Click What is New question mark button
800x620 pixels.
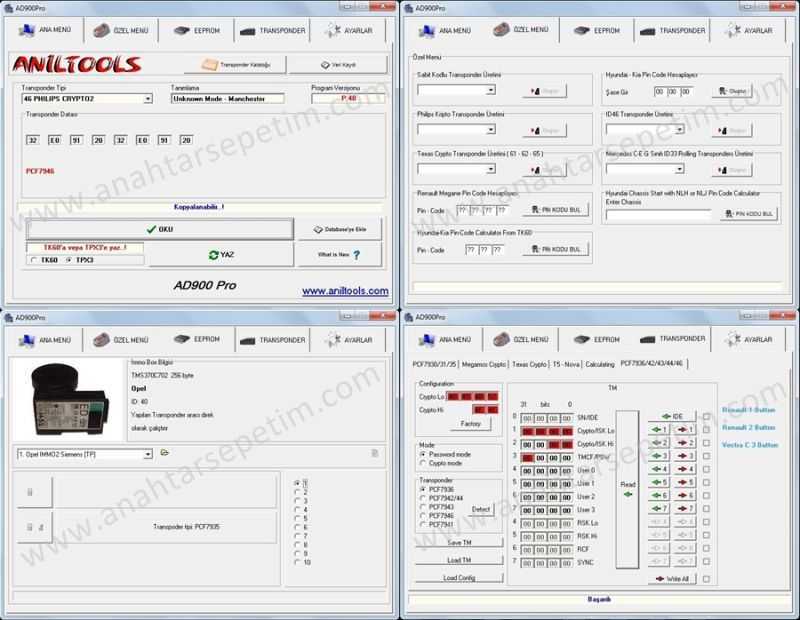340,255
